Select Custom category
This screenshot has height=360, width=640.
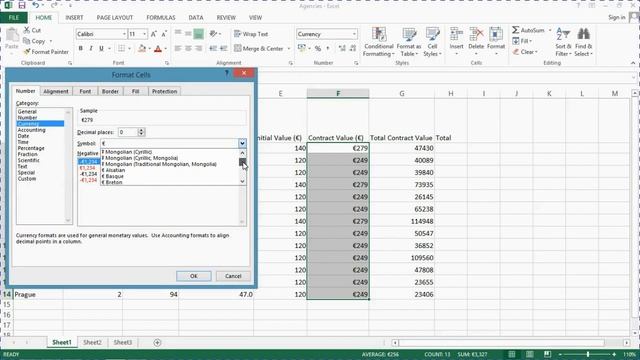[27, 179]
